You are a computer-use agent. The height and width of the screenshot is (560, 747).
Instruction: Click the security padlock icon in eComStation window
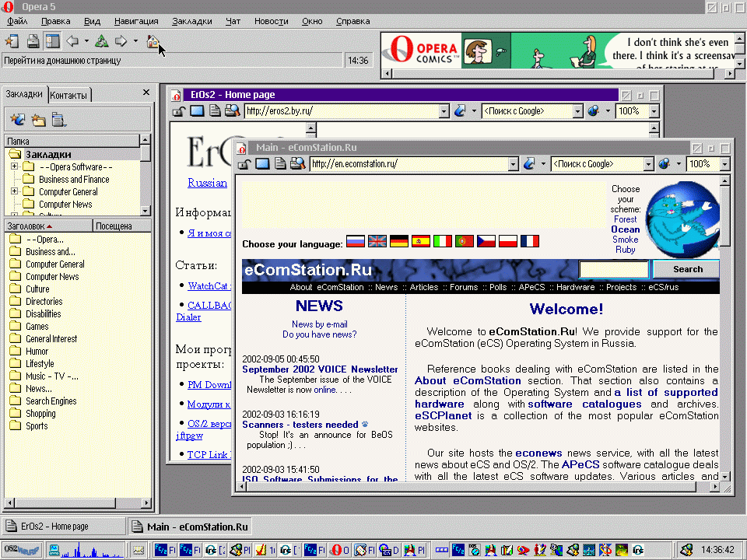coord(244,164)
